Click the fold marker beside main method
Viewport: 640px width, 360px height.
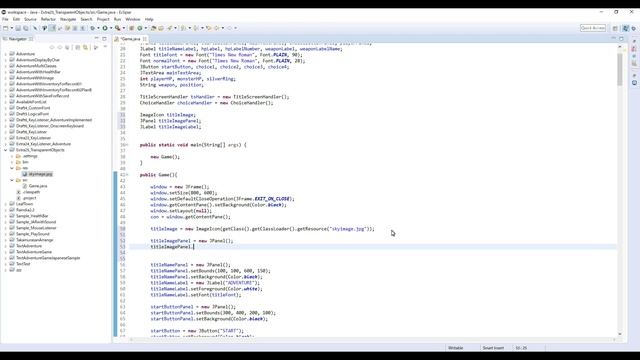[x=127, y=145]
